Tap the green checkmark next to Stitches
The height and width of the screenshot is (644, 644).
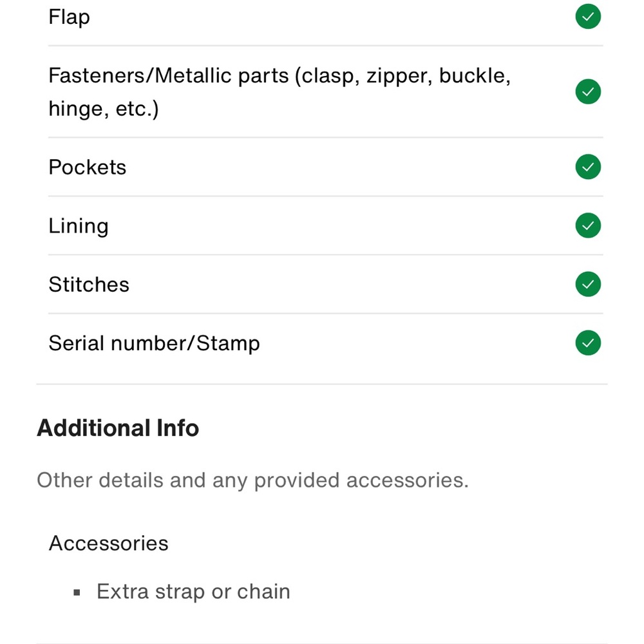coord(587,285)
